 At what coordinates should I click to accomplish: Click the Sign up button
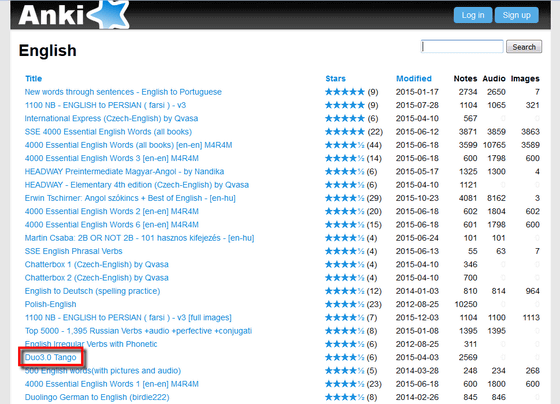(516, 15)
